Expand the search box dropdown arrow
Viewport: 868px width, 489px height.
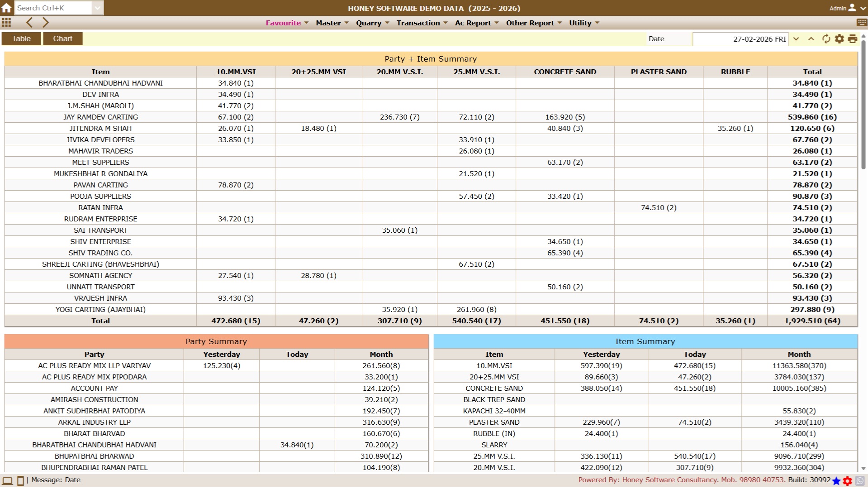pyautogui.click(x=97, y=8)
